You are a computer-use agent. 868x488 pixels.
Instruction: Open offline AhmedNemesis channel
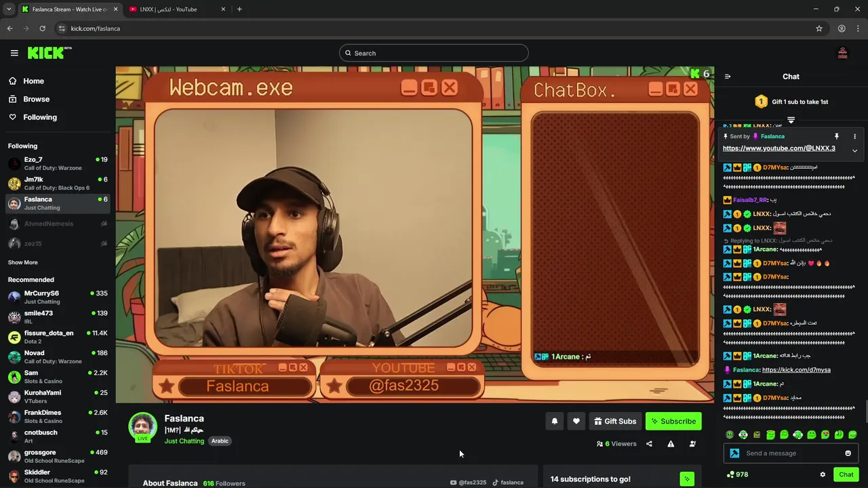click(58, 224)
